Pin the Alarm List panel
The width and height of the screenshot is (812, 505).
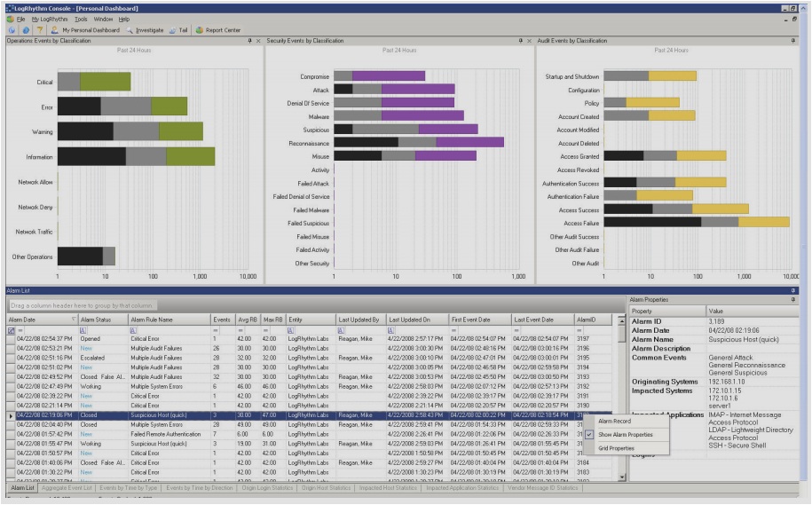click(792, 290)
